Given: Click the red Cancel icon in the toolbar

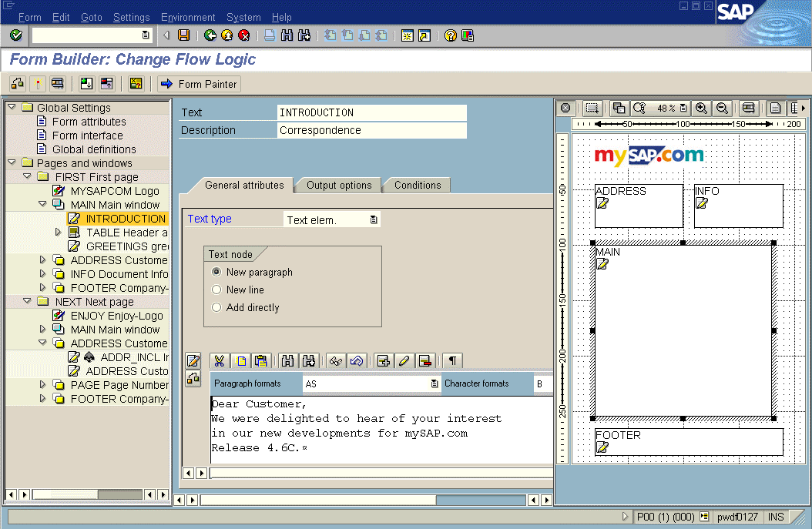Looking at the screenshot, I should (x=244, y=35).
